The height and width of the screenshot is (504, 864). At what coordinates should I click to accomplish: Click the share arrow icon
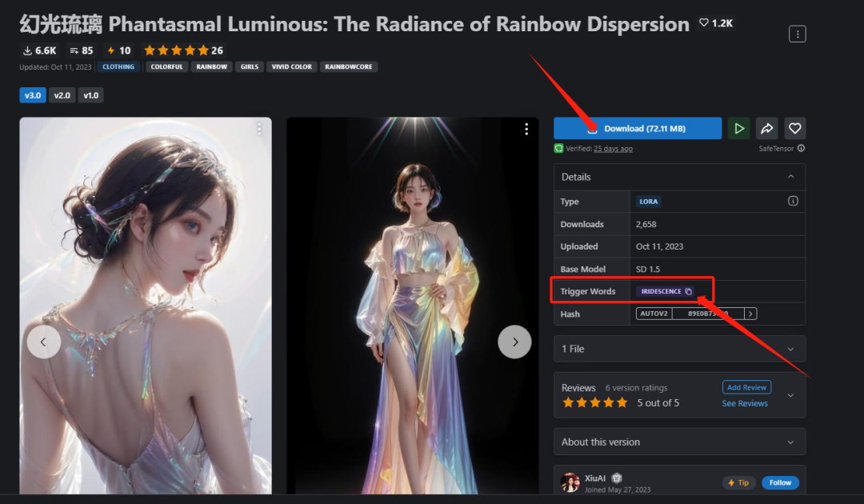[x=766, y=128]
